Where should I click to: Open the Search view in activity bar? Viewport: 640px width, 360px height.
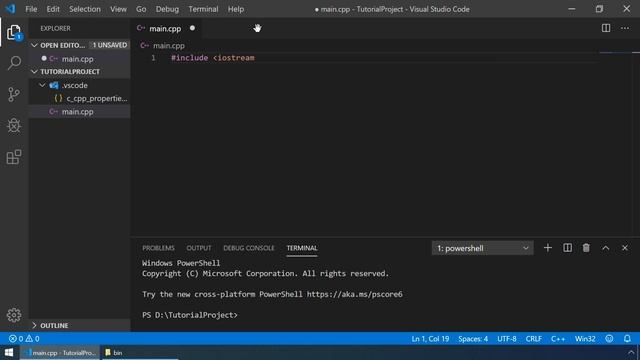[x=14, y=63]
